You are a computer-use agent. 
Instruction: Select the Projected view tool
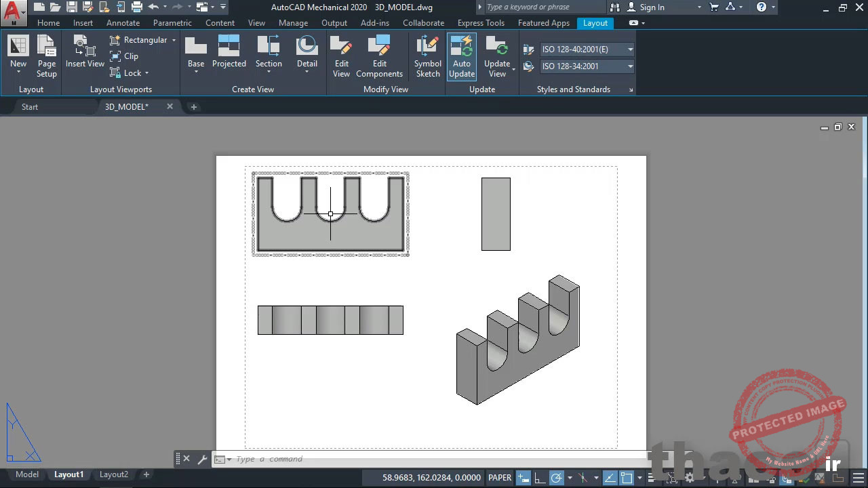[229, 52]
